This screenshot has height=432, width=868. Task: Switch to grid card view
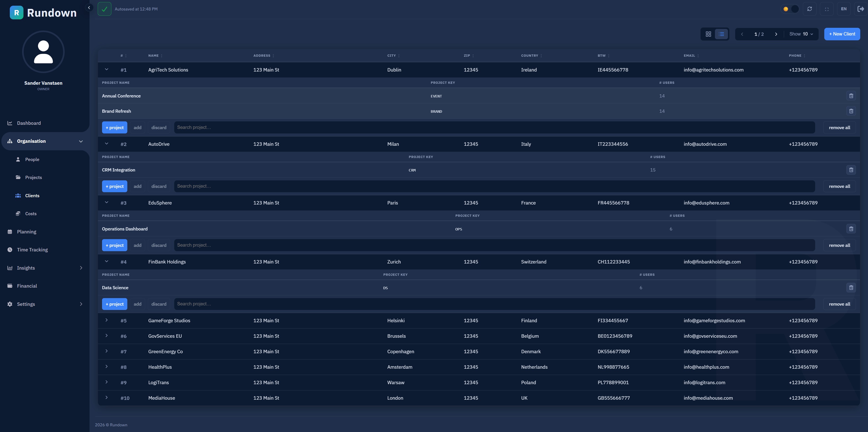click(708, 34)
